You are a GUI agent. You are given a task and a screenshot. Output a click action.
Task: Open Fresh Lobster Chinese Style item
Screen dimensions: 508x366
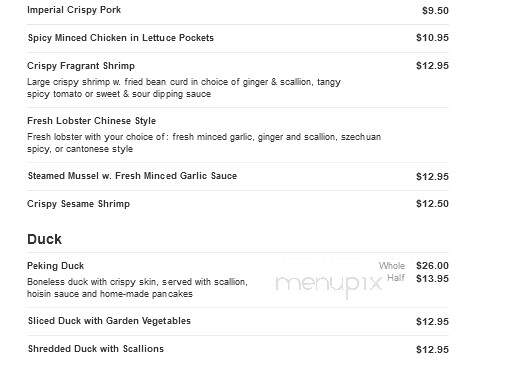[91, 121]
